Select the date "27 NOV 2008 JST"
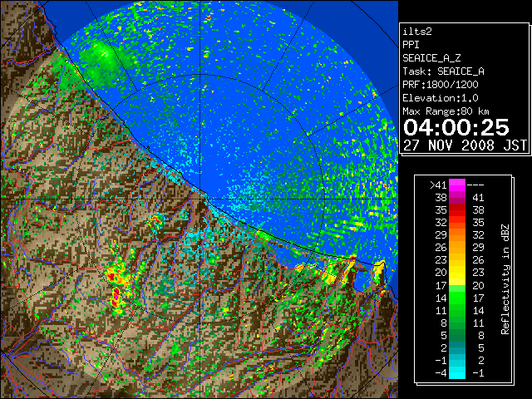The height and width of the screenshot is (399, 532). [465, 145]
